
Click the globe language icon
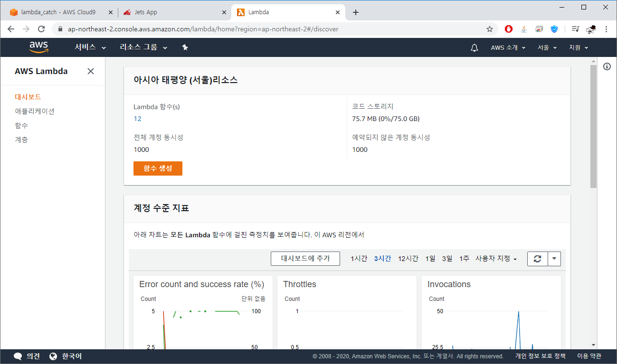click(53, 356)
